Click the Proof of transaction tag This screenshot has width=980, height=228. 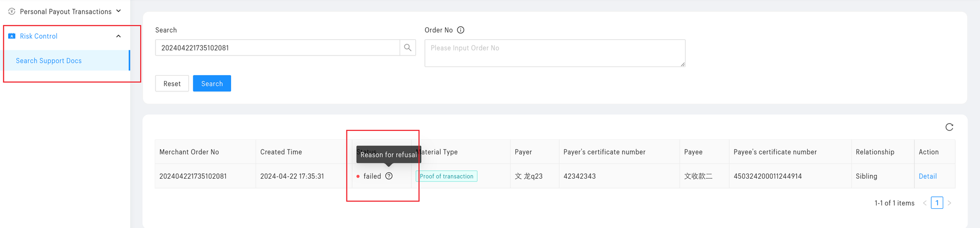pos(446,176)
